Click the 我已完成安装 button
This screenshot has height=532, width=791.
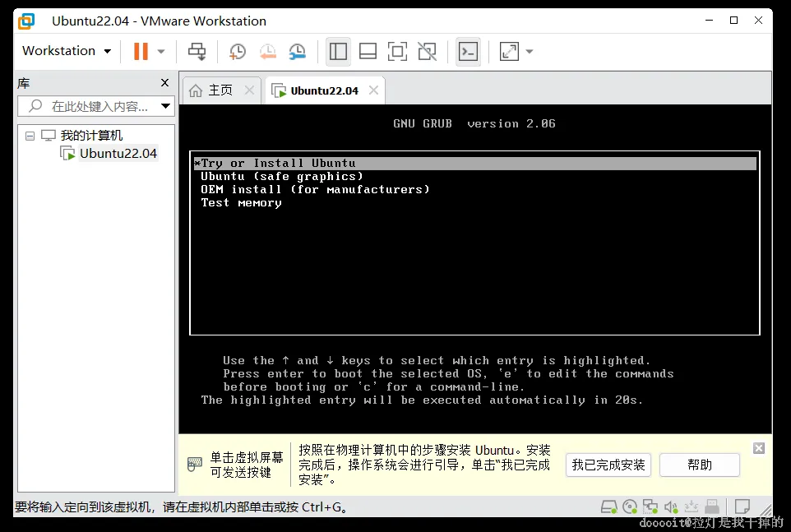click(608, 465)
